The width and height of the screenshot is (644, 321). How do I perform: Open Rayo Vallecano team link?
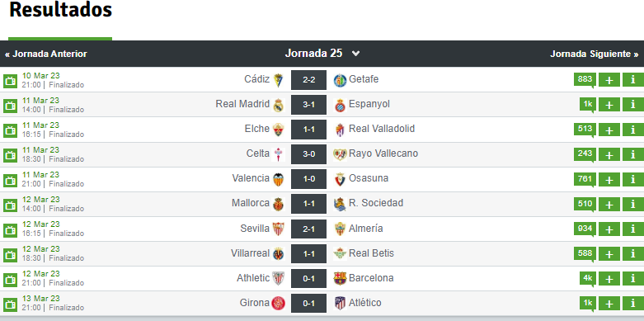(x=383, y=153)
